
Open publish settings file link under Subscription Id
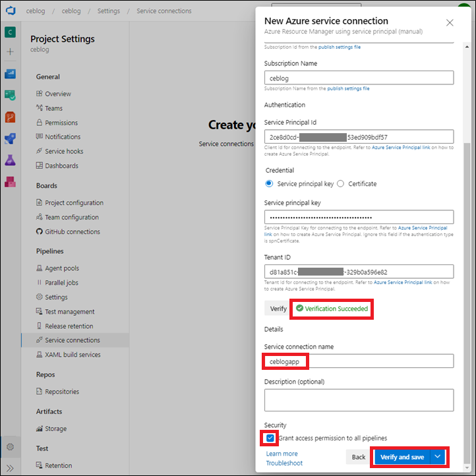click(x=340, y=47)
